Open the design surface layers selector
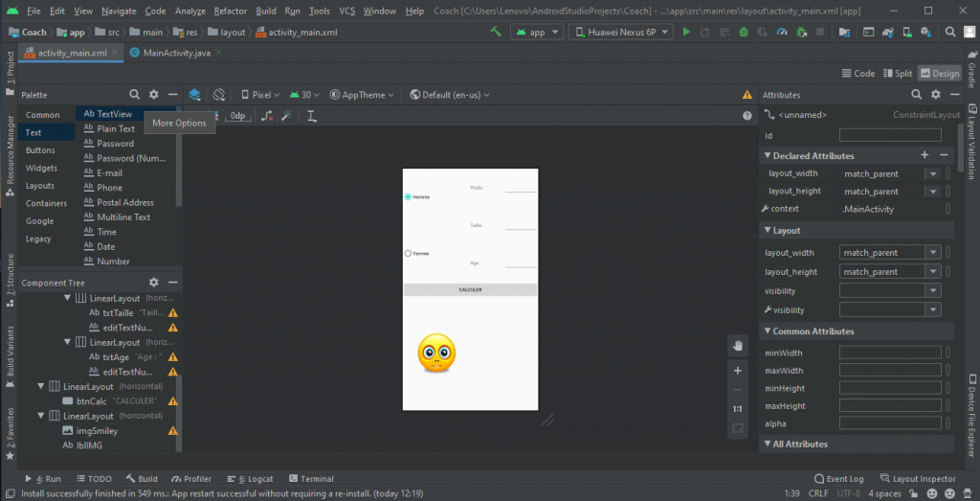The height and width of the screenshot is (501, 980). 194,95
